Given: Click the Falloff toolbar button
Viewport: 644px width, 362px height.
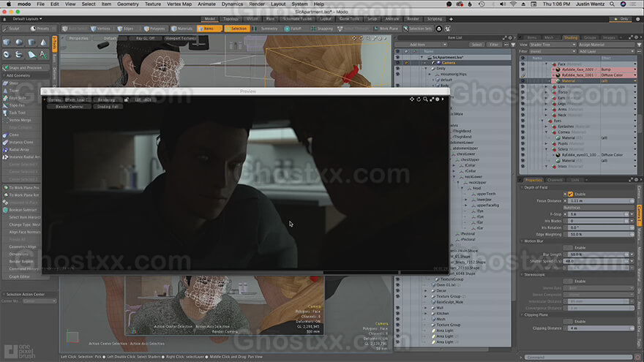Looking at the screenshot, I should (x=293, y=29).
